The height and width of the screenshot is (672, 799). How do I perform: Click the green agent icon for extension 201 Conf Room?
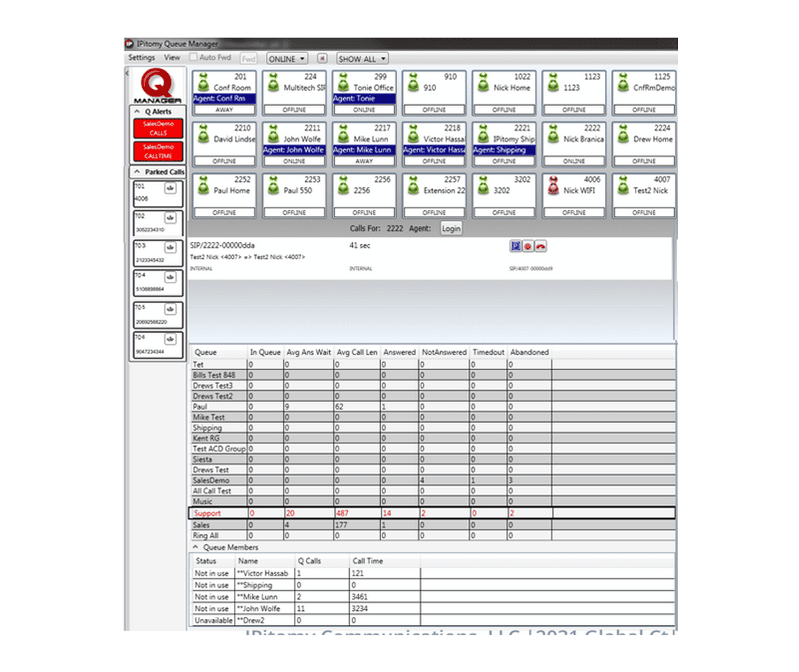(x=203, y=82)
